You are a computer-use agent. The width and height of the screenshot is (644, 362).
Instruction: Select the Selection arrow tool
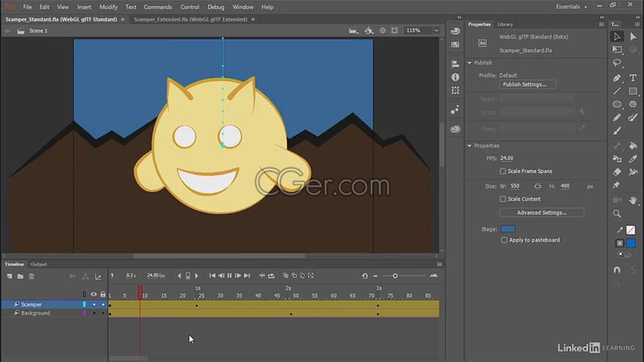[617, 37]
